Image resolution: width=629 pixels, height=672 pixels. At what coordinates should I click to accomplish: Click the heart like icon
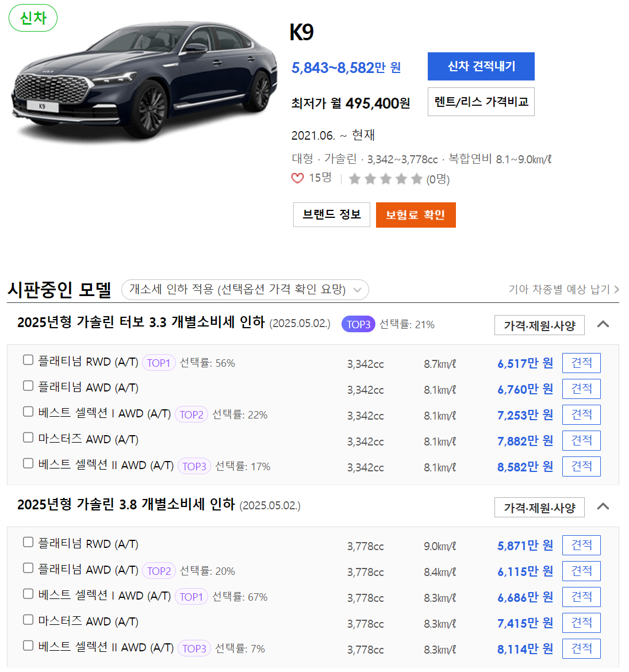pos(298,178)
